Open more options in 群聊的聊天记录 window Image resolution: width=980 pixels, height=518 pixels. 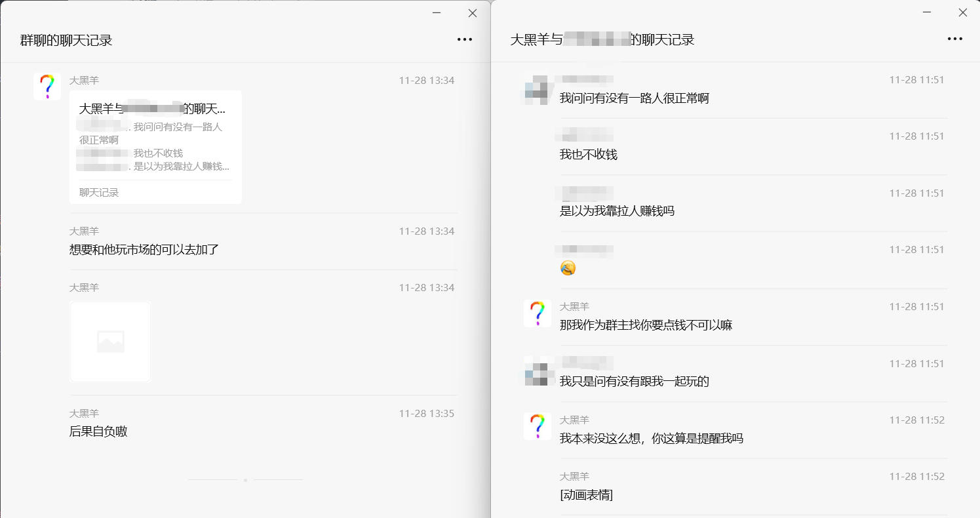464,39
